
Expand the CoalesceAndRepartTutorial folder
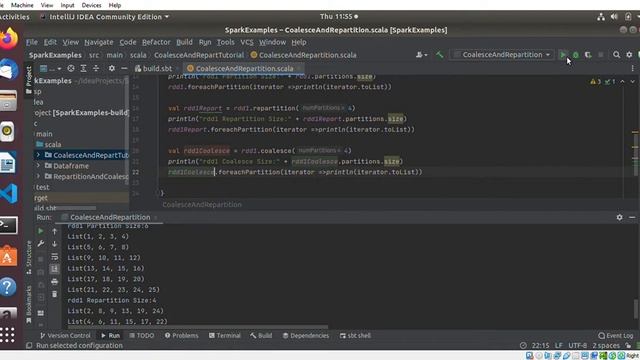(x=38, y=155)
